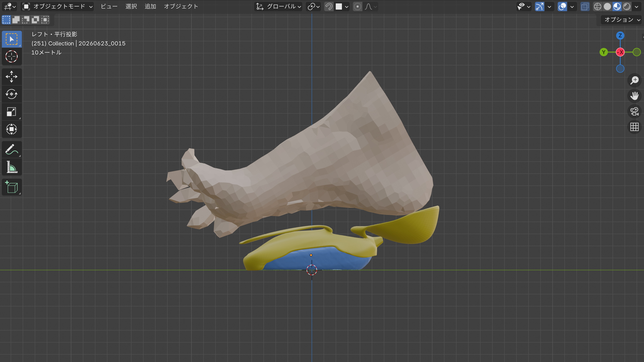
Task: Toggle proportional editing
Action: tap(358, 6)
